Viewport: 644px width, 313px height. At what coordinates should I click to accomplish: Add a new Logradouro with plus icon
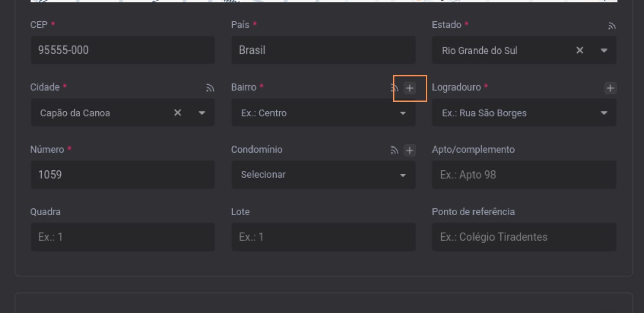tap(610, 88)
